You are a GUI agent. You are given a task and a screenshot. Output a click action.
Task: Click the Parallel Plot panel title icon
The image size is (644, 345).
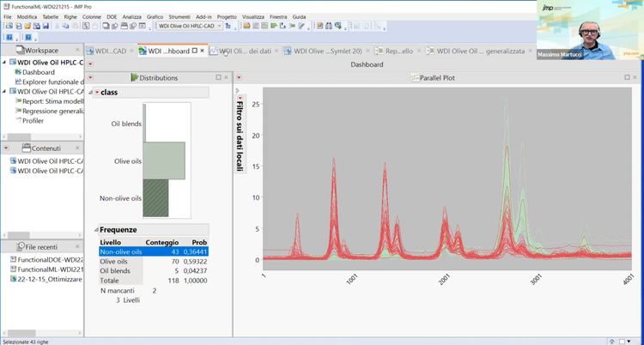coord(415,78)
